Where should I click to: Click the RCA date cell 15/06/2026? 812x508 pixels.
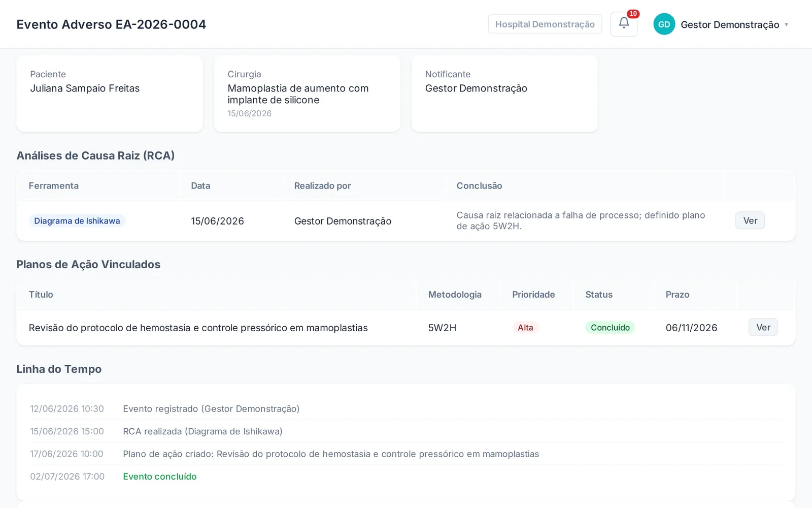tap(217, 221)
